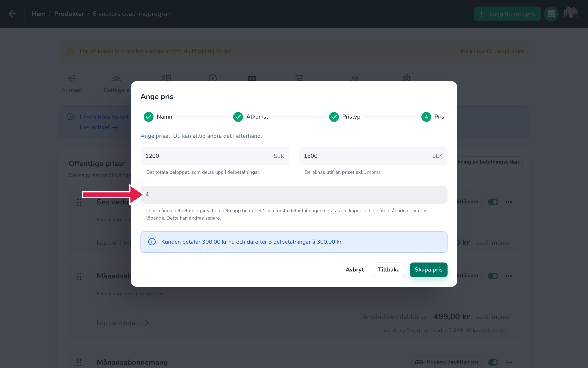
Task: Open more options for bottom Månadsabonnemang row
Action: pos(509,362)
